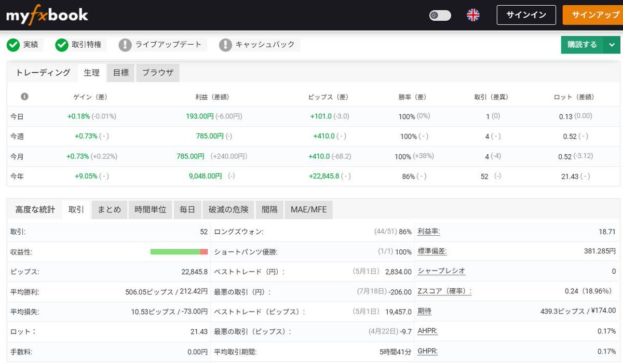
Task: Select the 取引 statistics tab
Action: [76, 210]
